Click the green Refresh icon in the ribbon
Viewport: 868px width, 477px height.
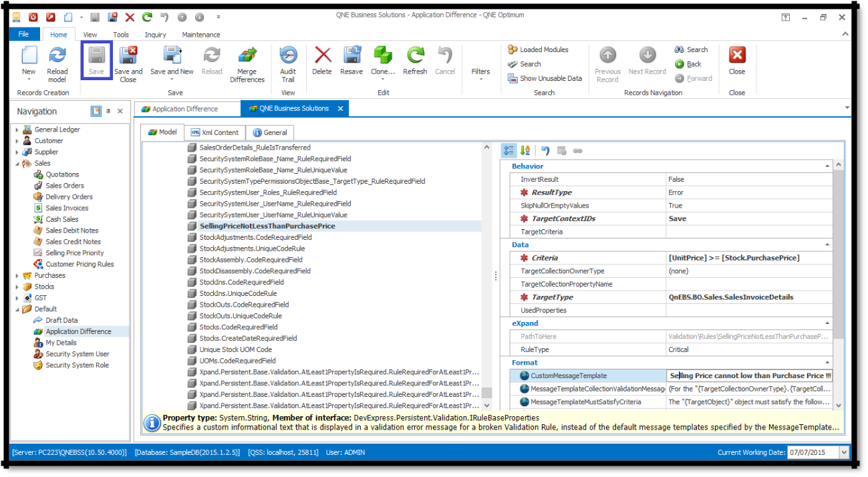coord(415,55)
